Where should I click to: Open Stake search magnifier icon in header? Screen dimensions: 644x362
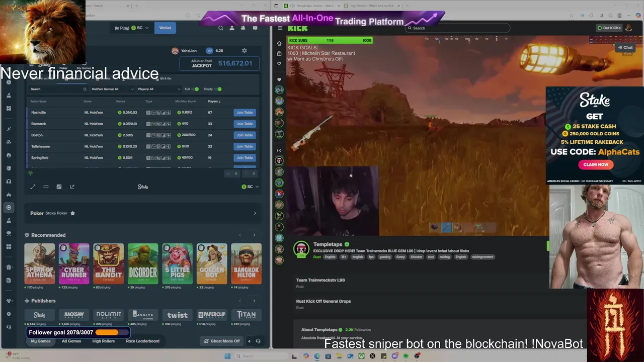point(220,28)
